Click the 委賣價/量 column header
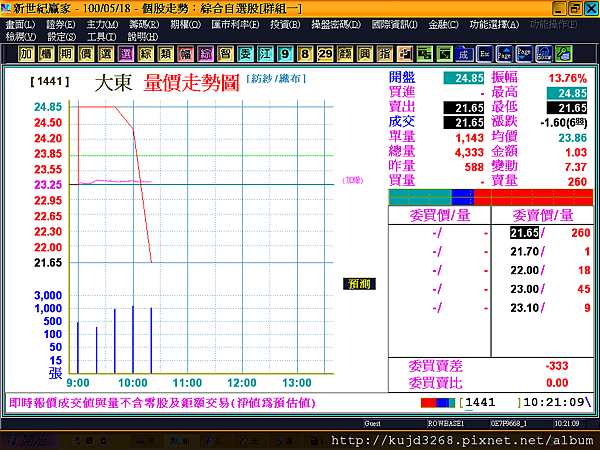Screen dimensions: 600x450 click(543, 215)
